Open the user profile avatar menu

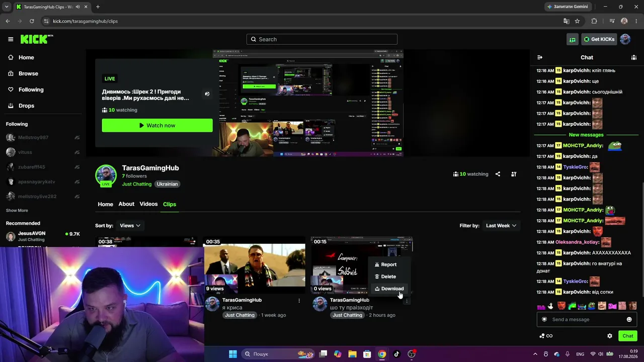tap(625, 39)
